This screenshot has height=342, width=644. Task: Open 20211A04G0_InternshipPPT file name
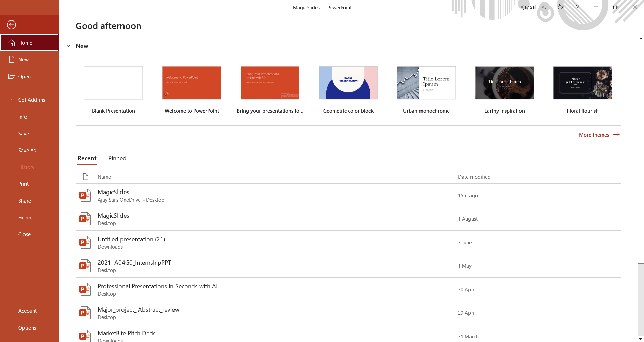134,263
